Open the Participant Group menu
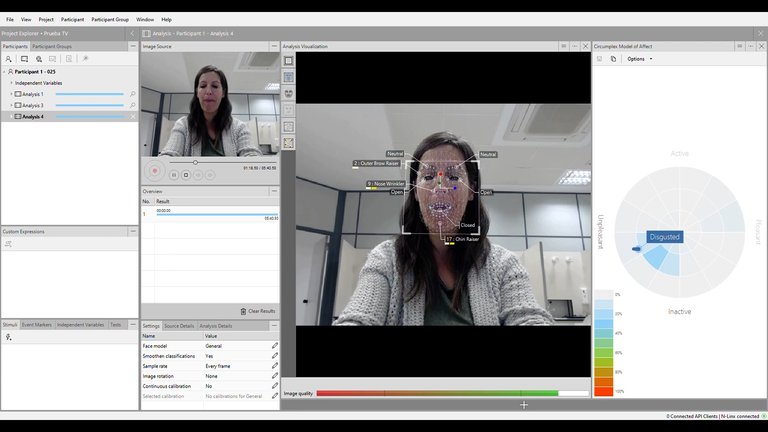Viewport: 768px width, 432px height. click(x=110, y=19)
